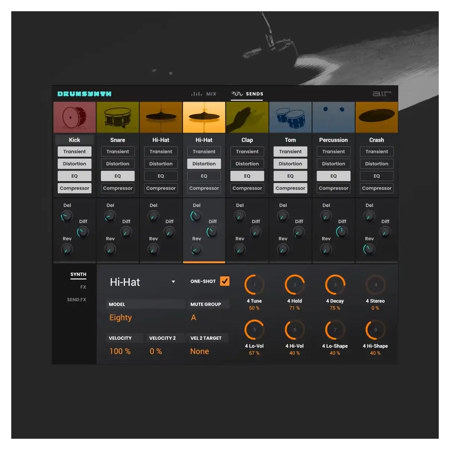450x450 pixels.
Task: Click the Velocity 100 % value
Action: point(120,351)
